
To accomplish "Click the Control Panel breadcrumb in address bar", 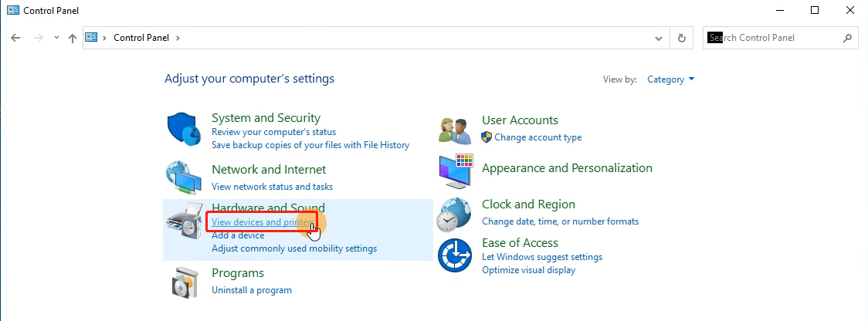I will tap(143, 38).
